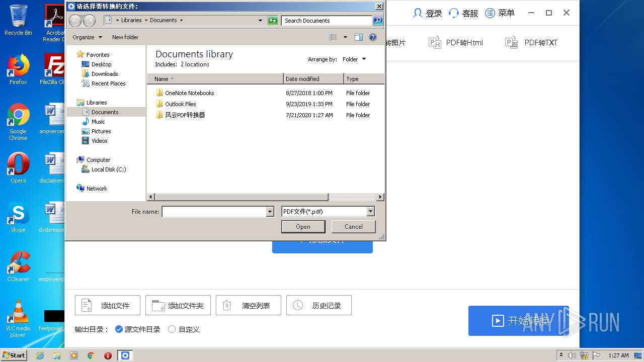Click the Chrome taskbar icon
Viewport: 644px width, 362px height.
[91, 355]
